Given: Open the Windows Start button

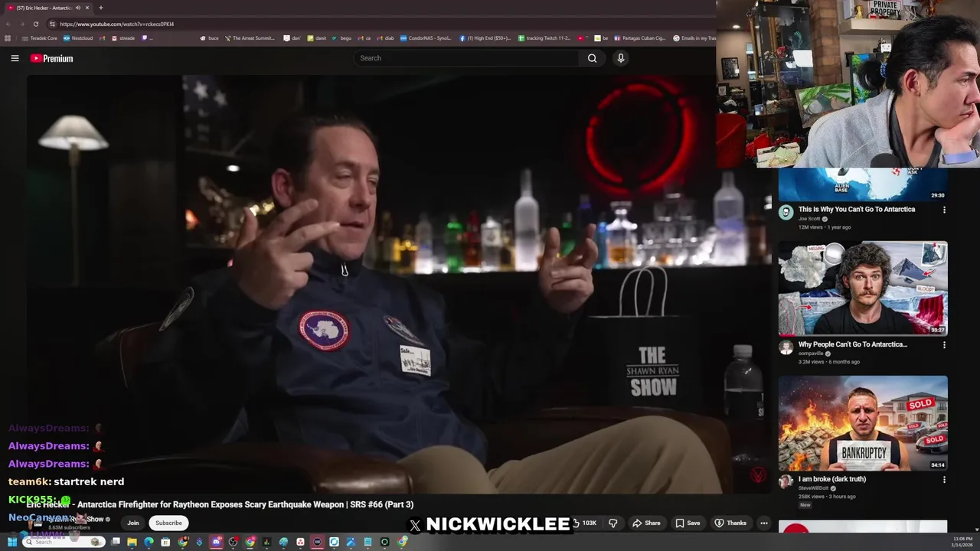Looking at the screenshot, I should (11, 542).
